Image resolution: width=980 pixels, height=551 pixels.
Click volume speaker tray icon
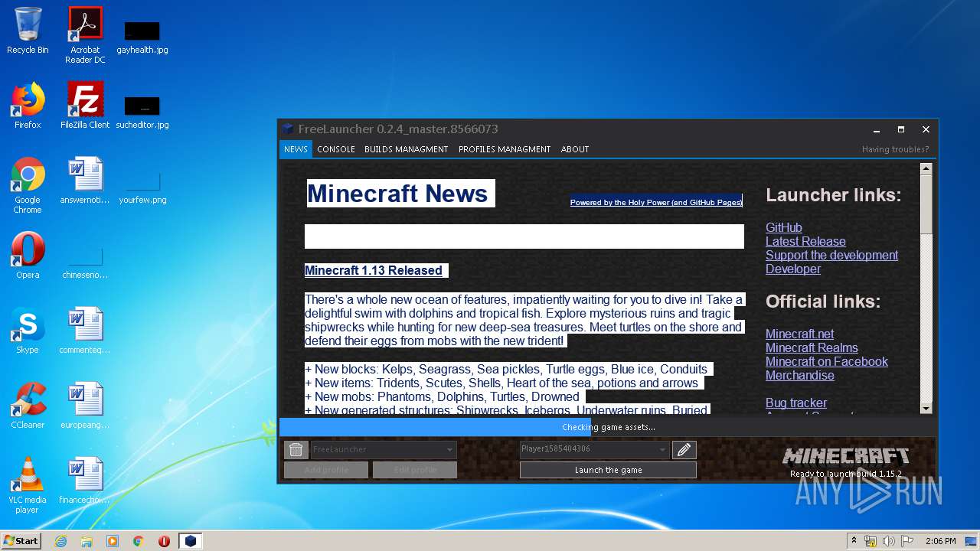pyautogui.click(x=889, y=541)
